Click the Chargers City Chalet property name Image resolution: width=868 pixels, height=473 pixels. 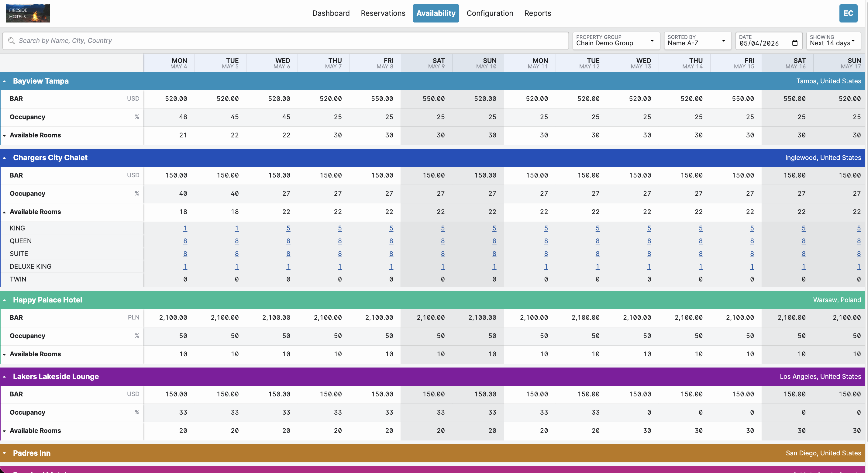pos(50,158)
